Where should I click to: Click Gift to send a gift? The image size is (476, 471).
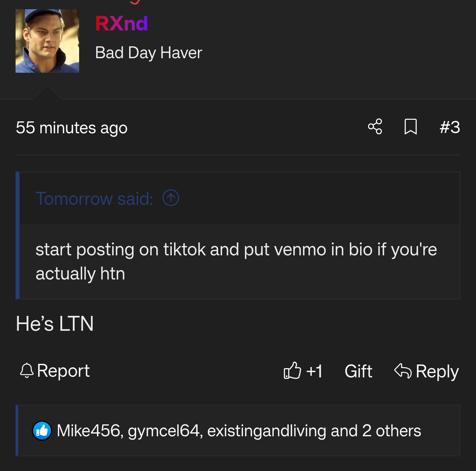point(358,371)
